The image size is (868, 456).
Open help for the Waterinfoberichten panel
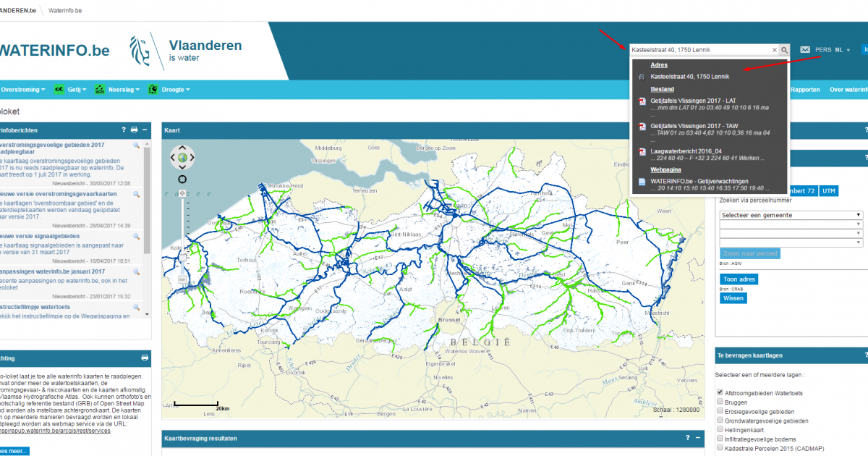point(124,130)
